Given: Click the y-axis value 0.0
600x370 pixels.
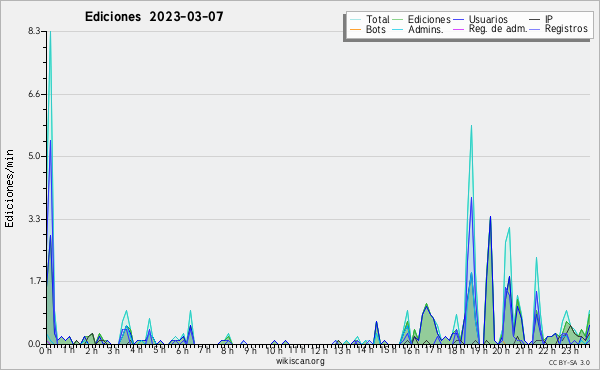Looking at the screenshot, I should [x=33, y=344].
